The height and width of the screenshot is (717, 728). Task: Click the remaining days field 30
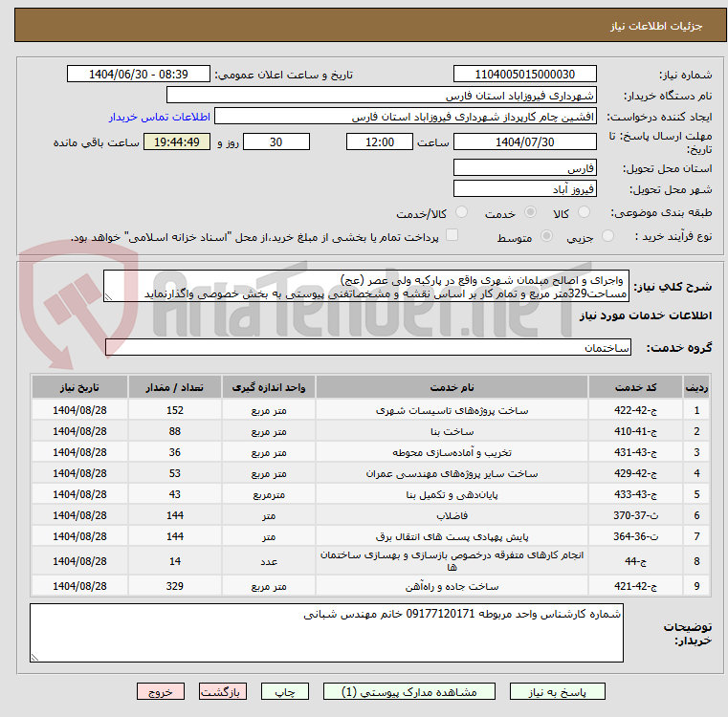(276, 142)
